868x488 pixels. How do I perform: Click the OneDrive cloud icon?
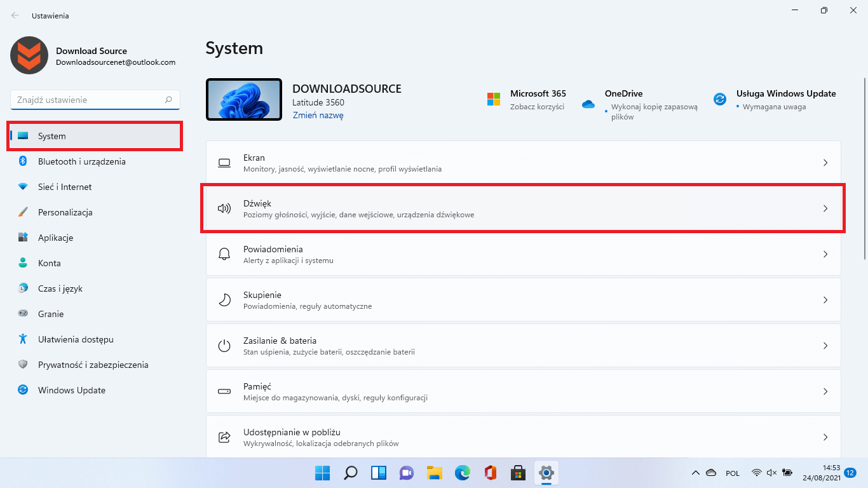point(588,104)
